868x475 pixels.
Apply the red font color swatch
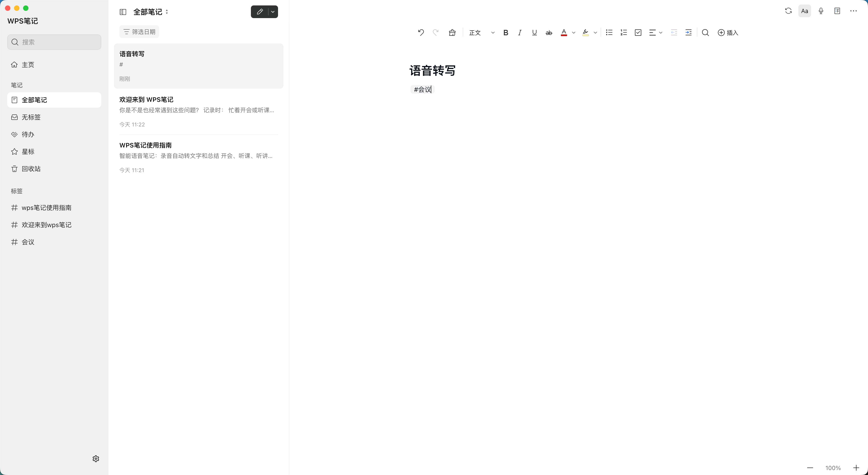point(564,32)
